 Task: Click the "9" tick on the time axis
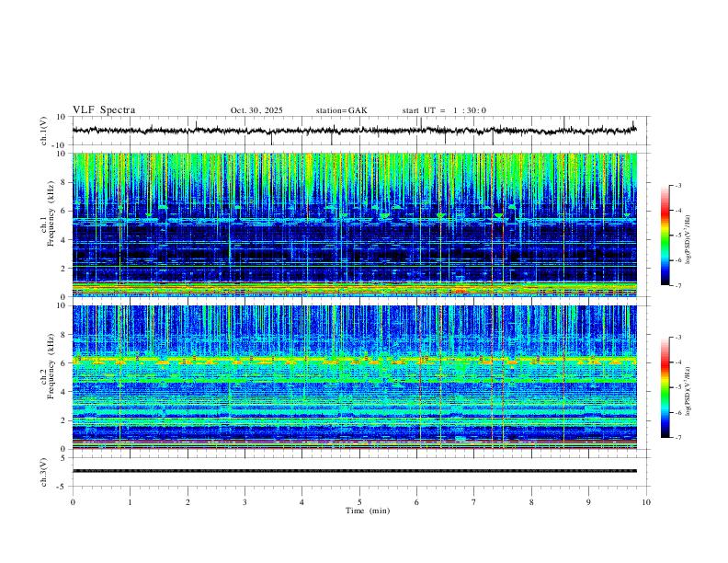[588, 502]
